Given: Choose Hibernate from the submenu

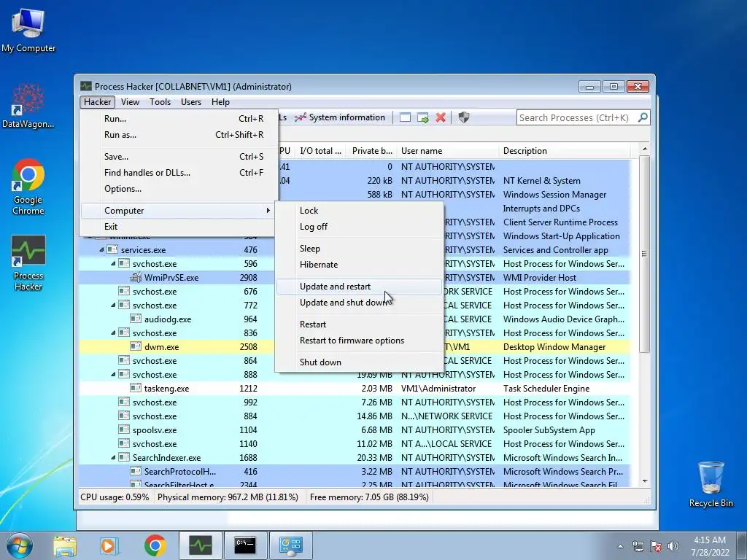Looking at the screenshot, I should coord(359,265).
